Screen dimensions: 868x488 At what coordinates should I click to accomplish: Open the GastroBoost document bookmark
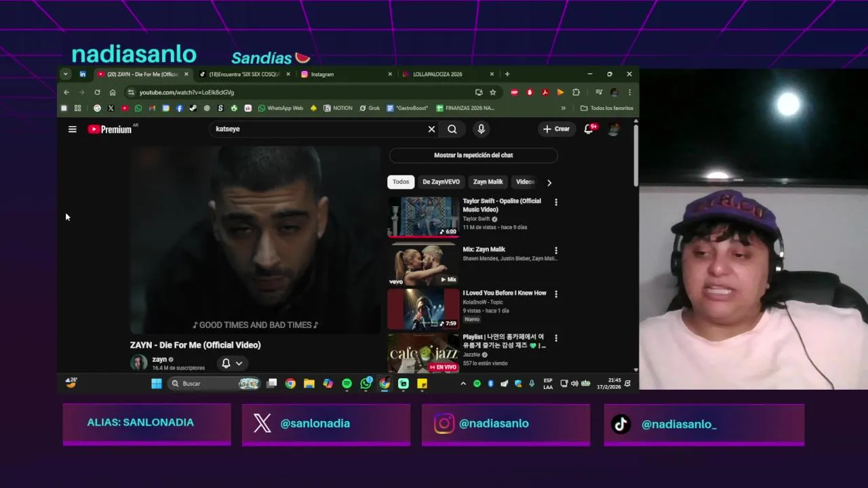[x=408, y=108]
